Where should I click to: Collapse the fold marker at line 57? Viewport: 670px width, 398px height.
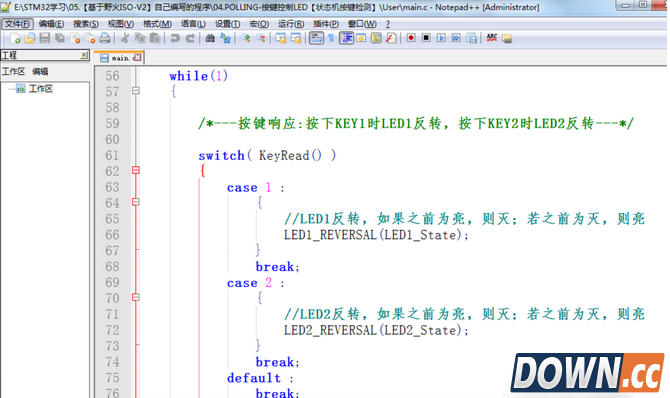135,91
